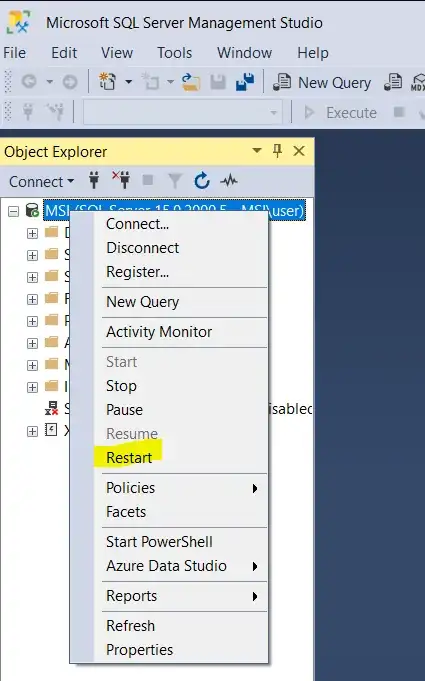The height and width of the screenshot is (681, 425).
Task: Click the New Project toolbar icon
Action: 107,82
